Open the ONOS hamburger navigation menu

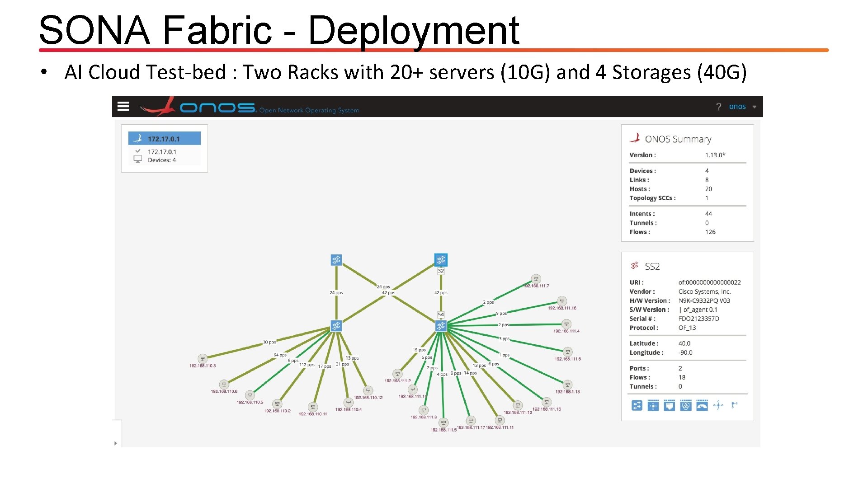coord(123,106)
